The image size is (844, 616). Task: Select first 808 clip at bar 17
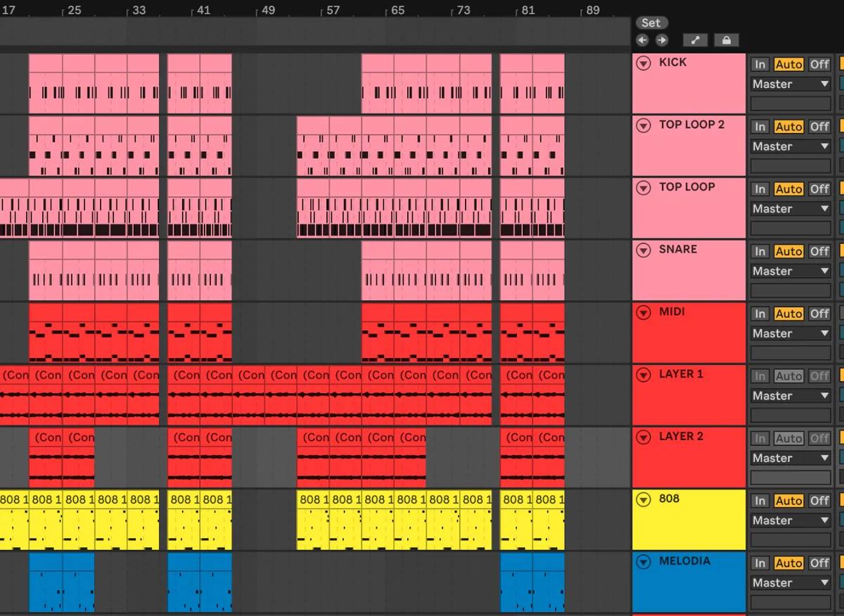[x=14, y=520]
